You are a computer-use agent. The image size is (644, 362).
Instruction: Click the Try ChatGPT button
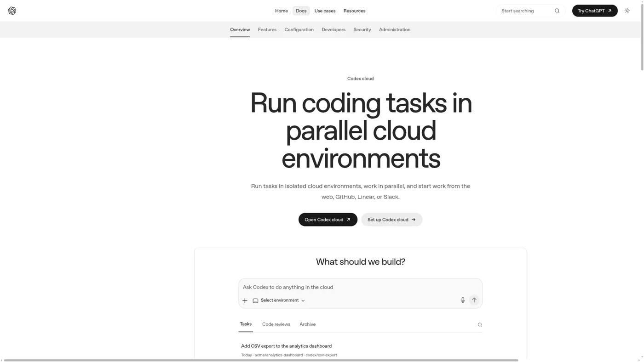(595, 11)
